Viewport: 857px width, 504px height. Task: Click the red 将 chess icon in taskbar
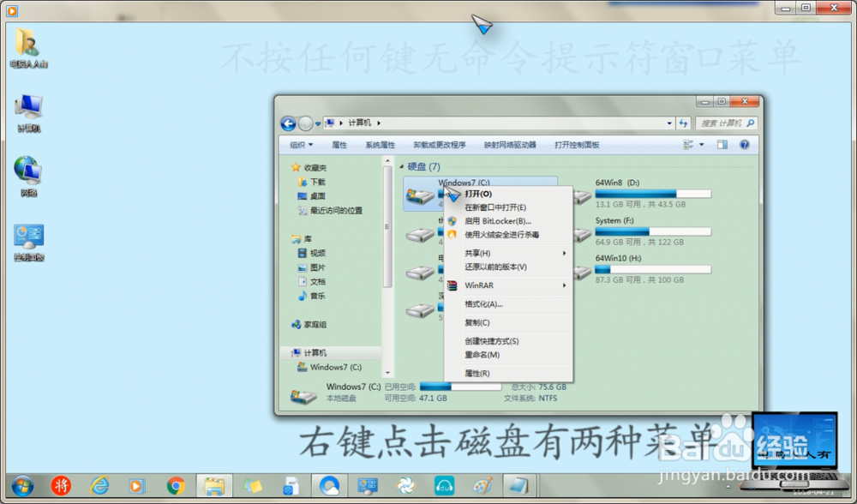pyautogui.click(x=61, y=485)
